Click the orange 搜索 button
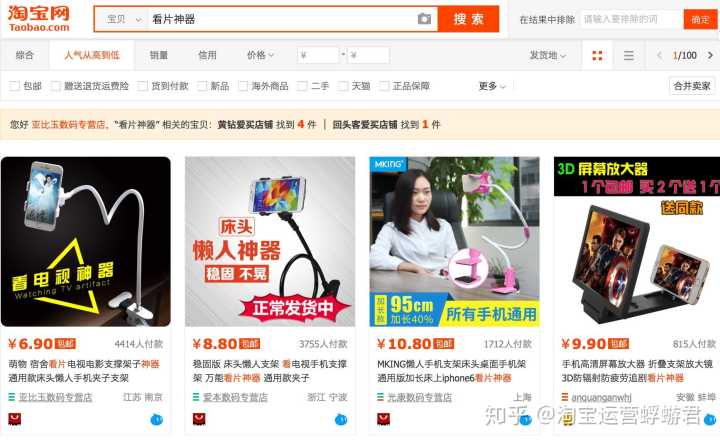The height and width of the screenshot is (444, 720). click(x=468, y=19)
